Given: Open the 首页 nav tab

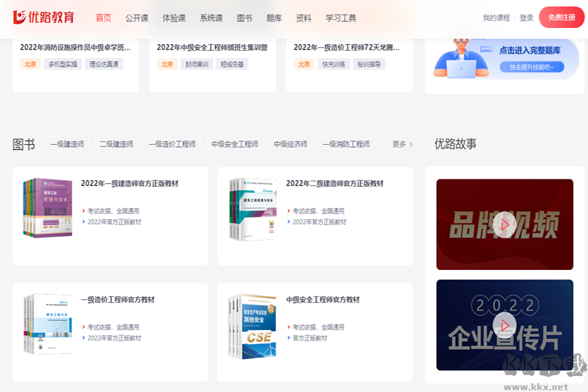Looking at the screenshot, I should (104, 18).
